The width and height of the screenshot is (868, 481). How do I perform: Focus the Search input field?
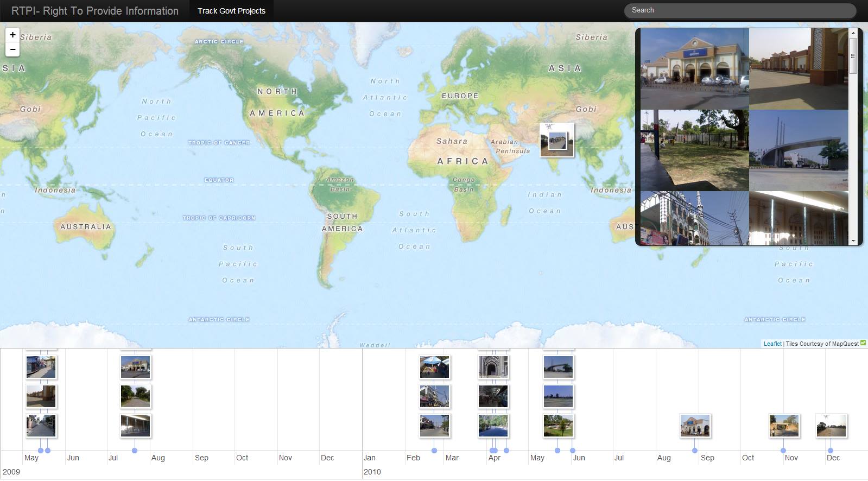740,10
